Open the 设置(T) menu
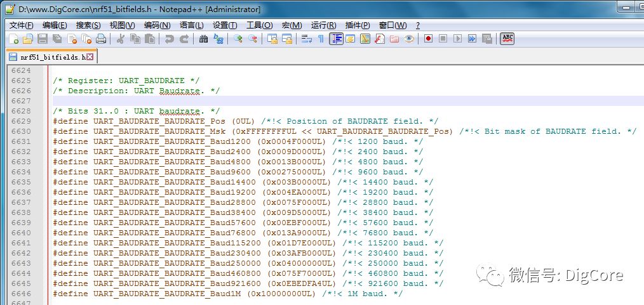This screenshot has width=644, height=305. click(225, 25)
